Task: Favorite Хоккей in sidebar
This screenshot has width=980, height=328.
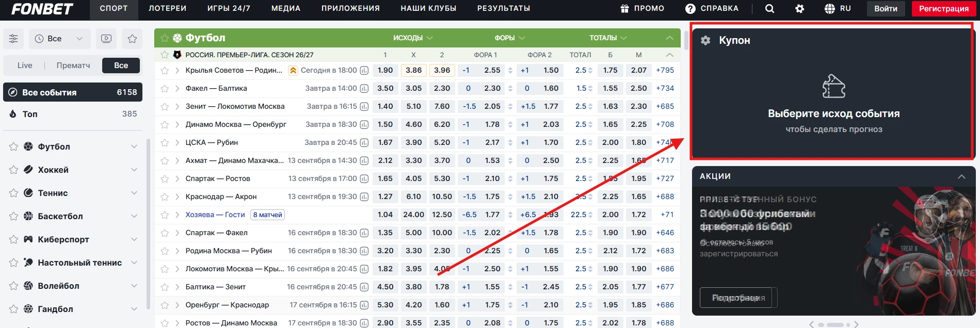Action: [x=13, y=170]
